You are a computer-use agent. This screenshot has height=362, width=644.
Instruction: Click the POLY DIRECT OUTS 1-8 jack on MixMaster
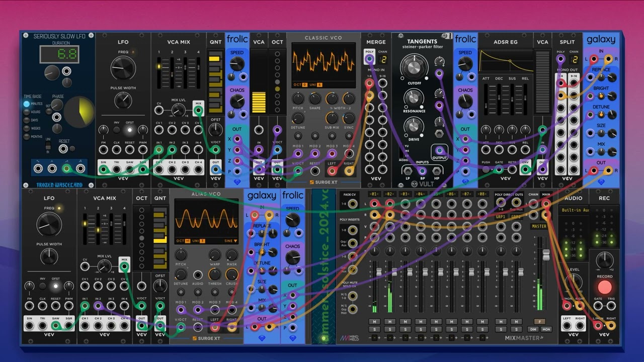(x=501, y=202)
